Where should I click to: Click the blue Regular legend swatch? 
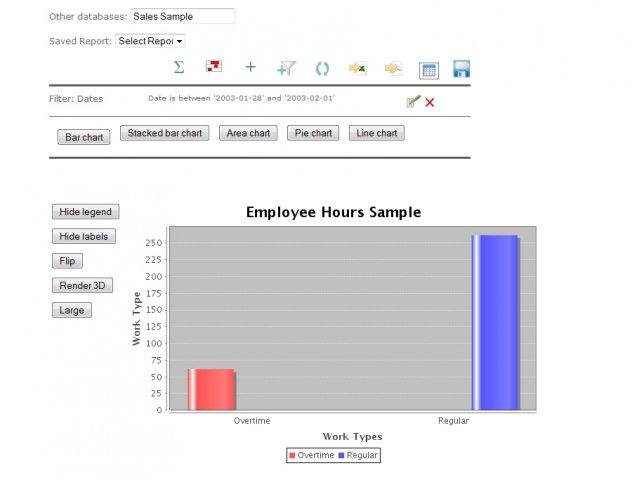[341, 455]
